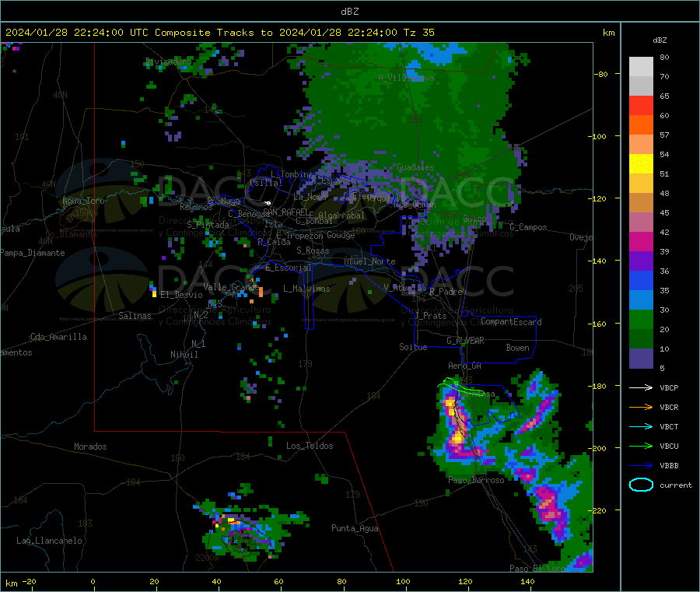Click the Punta_Agua map label

[x=355, y=528]
